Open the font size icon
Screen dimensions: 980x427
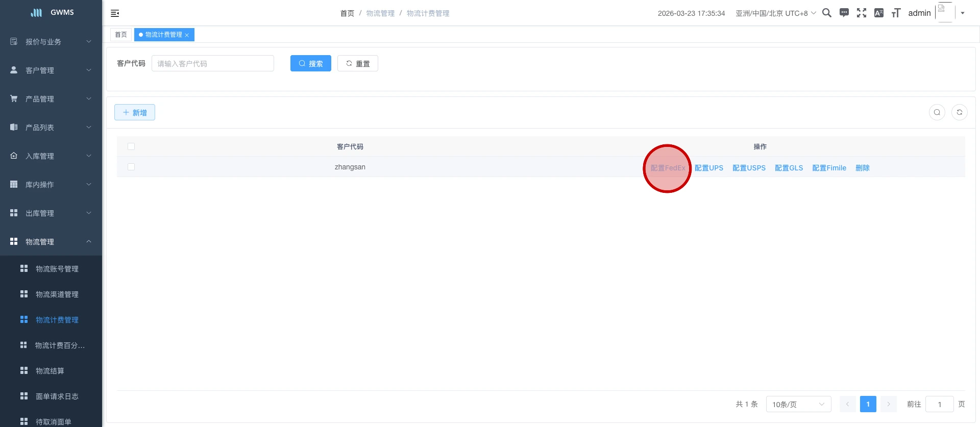pyautogui.click(x=896, y=13)
